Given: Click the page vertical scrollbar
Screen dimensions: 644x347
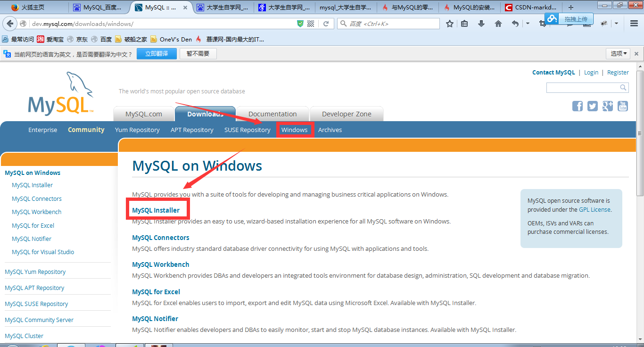Looking at the screenshot, I should [640, 133].
